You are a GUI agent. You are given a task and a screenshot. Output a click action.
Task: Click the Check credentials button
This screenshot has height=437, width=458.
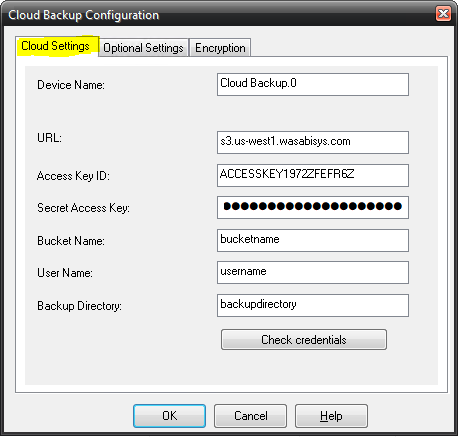(x=304, y=340)
